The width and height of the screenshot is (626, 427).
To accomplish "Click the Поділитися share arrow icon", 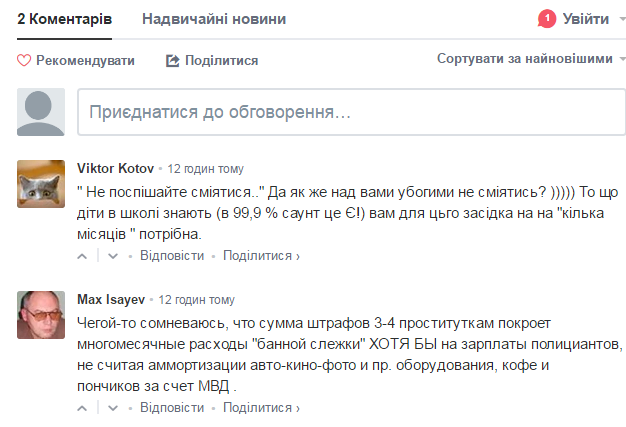I will coord(172,61).
